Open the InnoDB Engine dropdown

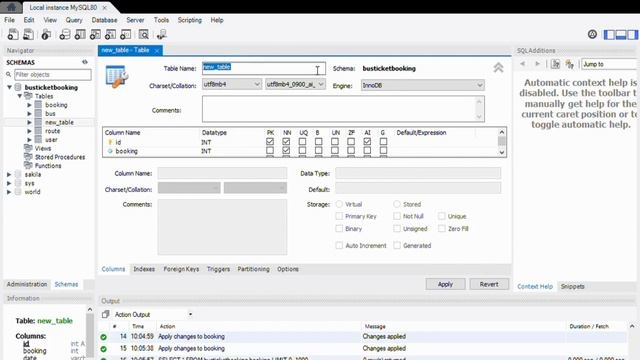coord(422,85)
